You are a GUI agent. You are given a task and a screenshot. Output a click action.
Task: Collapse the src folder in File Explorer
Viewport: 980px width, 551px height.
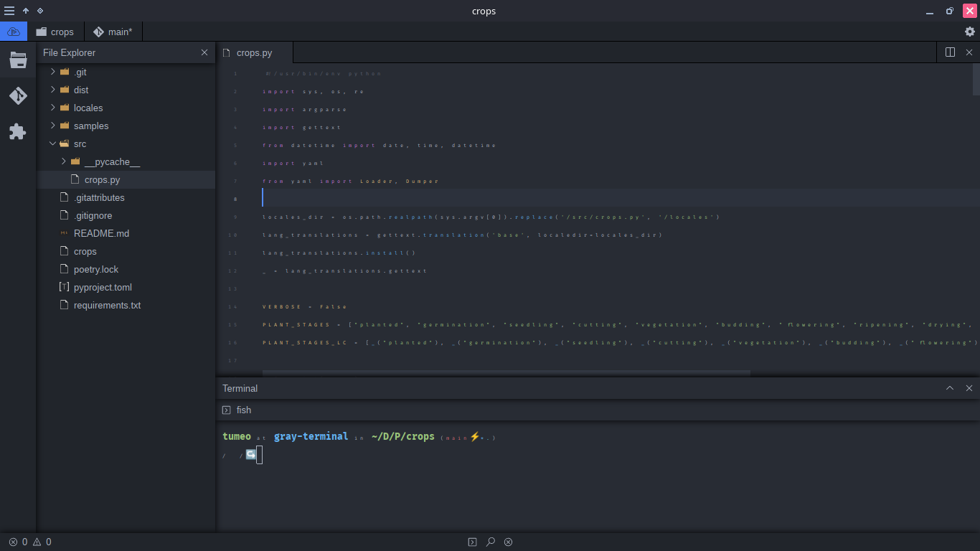coord(52,143)
